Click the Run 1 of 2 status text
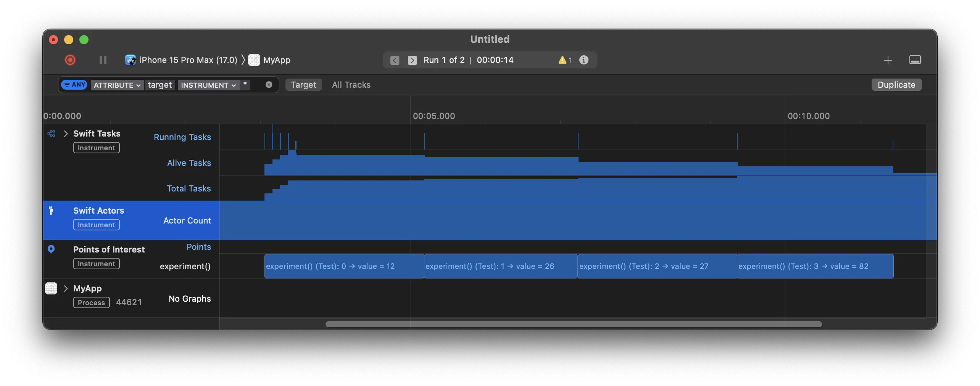Viewport: 980px width, 386px height. pos(444,60)
